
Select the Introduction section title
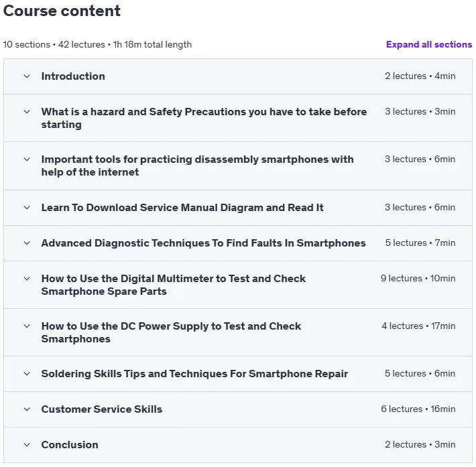pyautogui.click(x=73, y=76)
